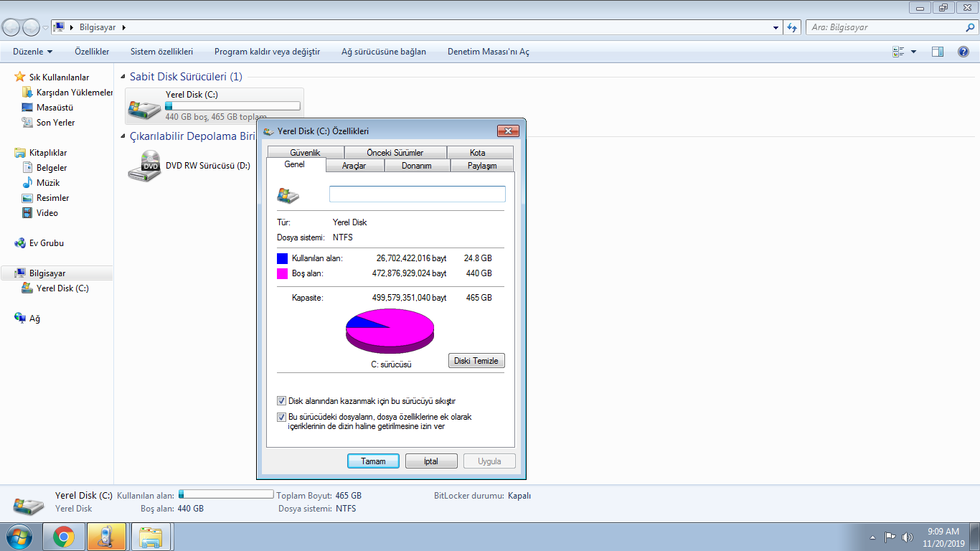Collapse the Sabit Disk Sürücüleri group

point(124,77)
